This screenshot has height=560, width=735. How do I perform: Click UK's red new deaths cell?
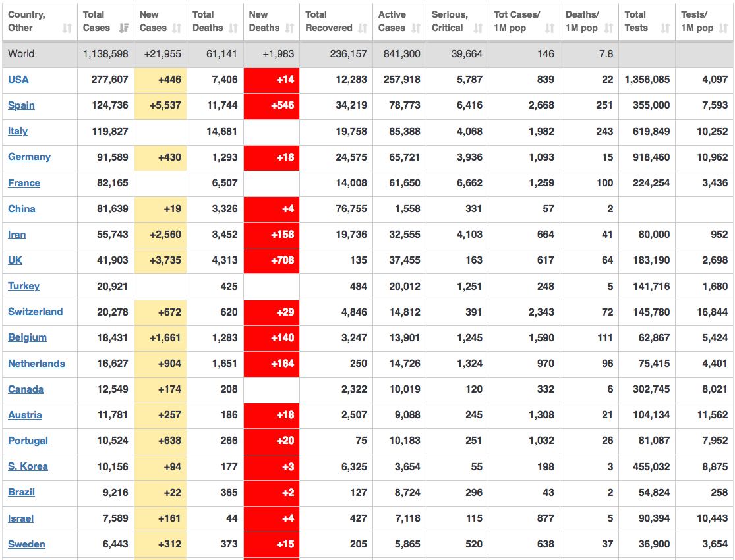click(x=272, y=260)
